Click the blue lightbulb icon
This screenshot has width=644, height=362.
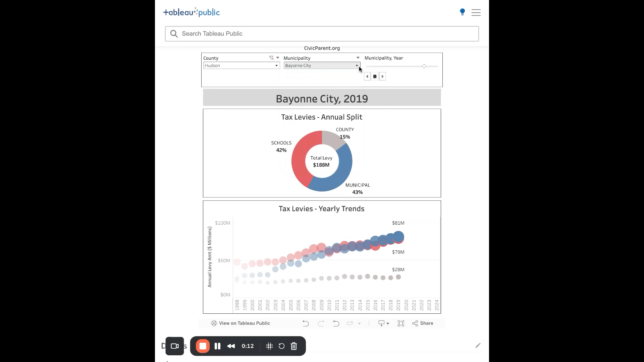pyautogui.click(x=462, y=12)
